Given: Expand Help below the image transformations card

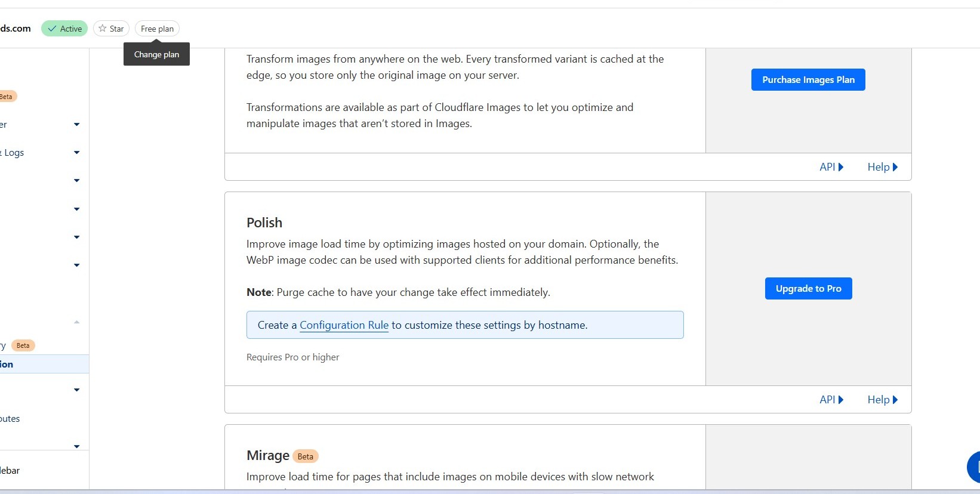Looking at the screenshot, I should click(882, 167).
